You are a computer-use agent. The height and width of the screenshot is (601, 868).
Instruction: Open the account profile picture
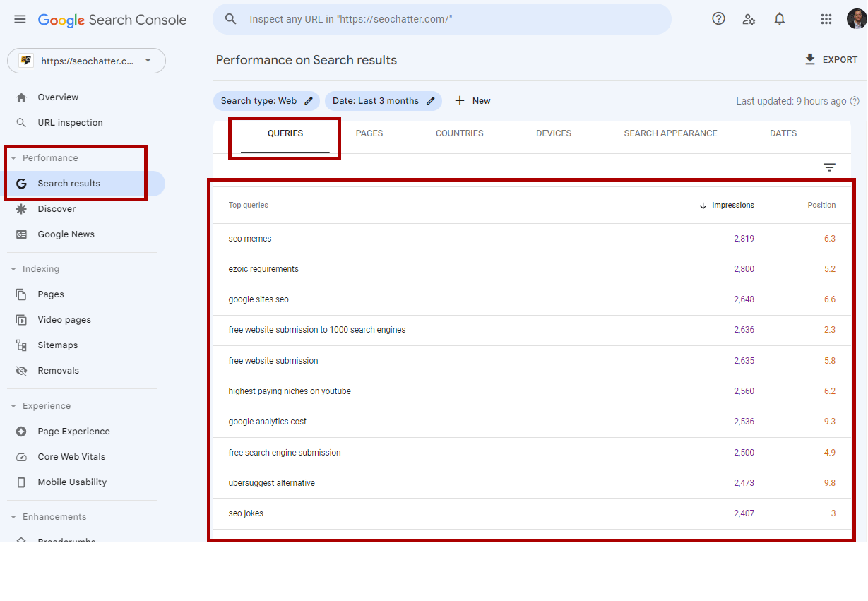point(856,19)
